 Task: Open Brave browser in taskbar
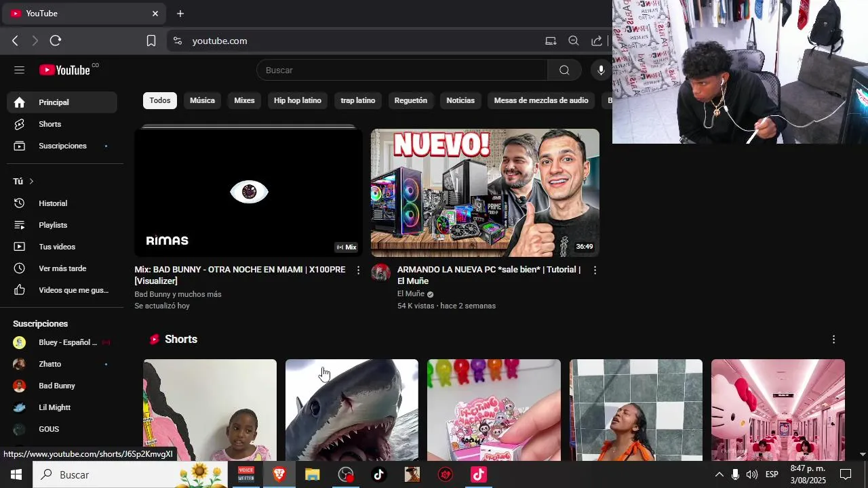point(279,474)
